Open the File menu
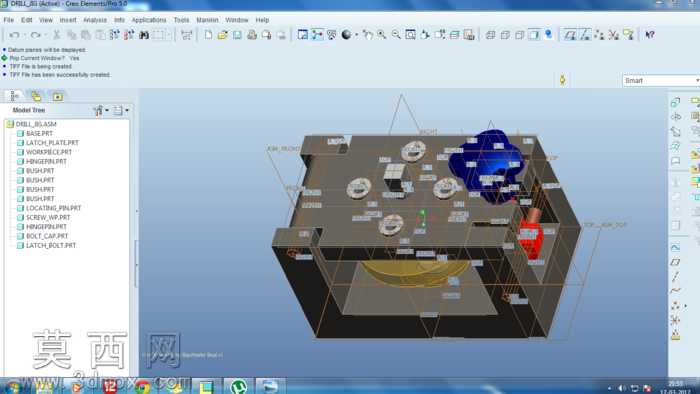Image resolution: width=700 pixels, height=394 pixels. pyautogui.click(x=8, y=20)
